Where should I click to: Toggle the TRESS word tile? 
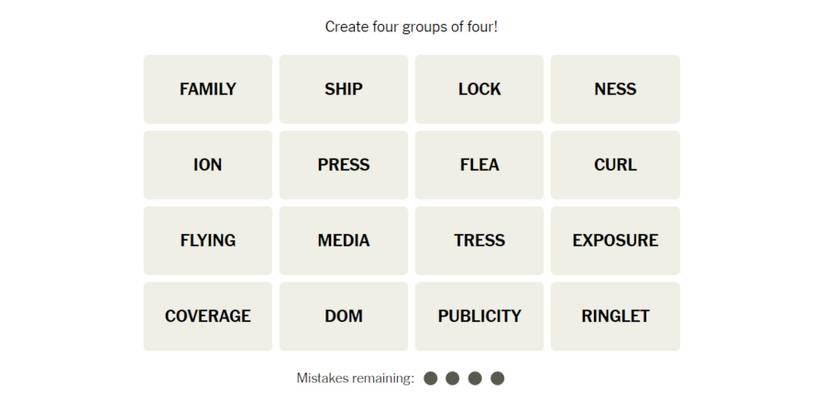point(479,241)
